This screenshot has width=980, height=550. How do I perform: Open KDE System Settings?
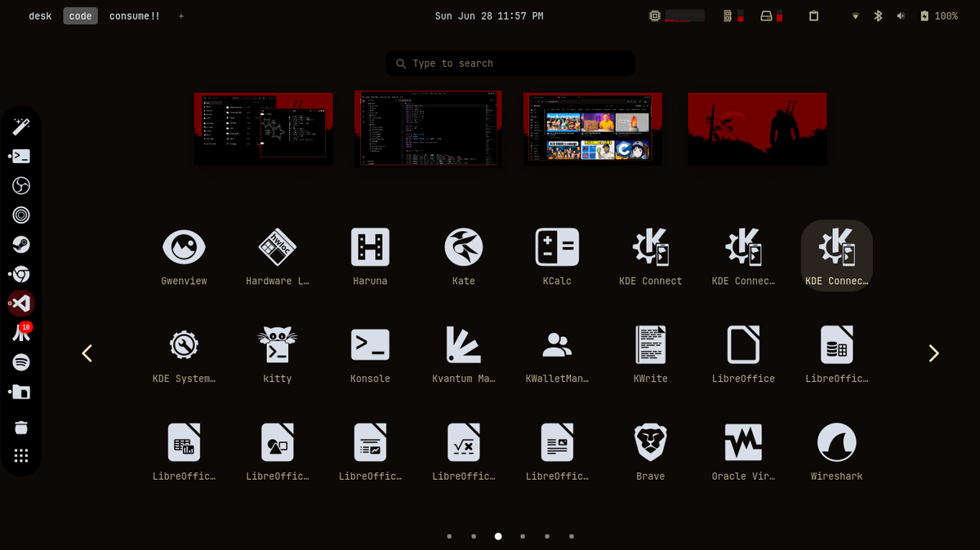[x=185, y=353]
